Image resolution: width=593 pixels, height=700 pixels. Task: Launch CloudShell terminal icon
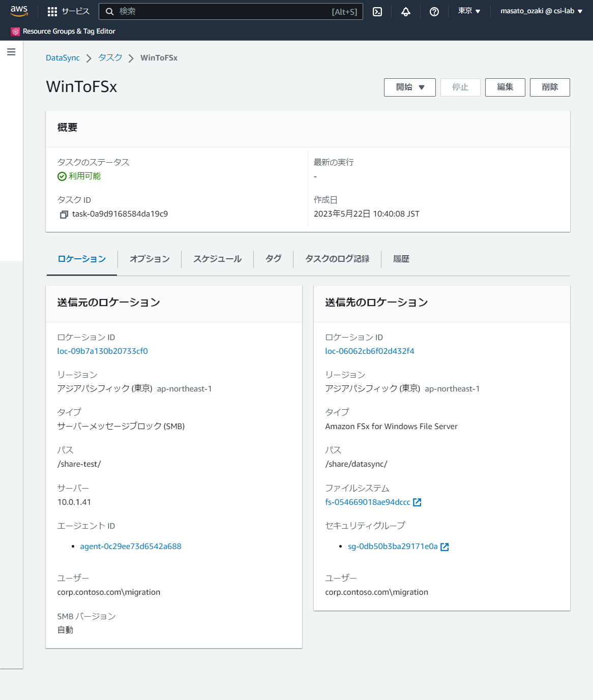(x=377, y=12)
